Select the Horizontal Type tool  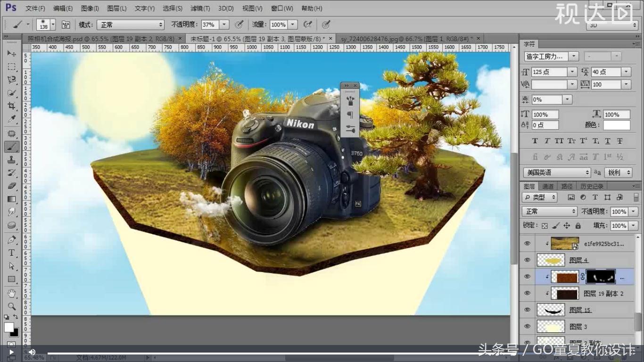pos(12,253)
